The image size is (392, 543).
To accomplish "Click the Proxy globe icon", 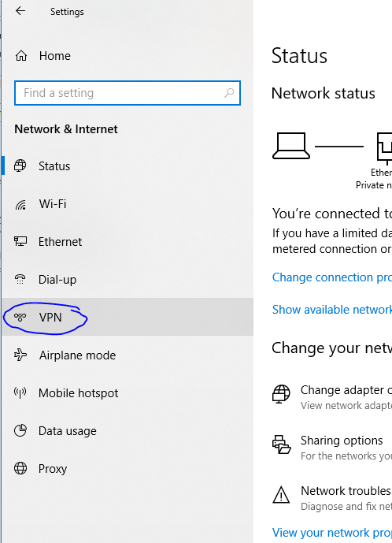I will point(20,468).
